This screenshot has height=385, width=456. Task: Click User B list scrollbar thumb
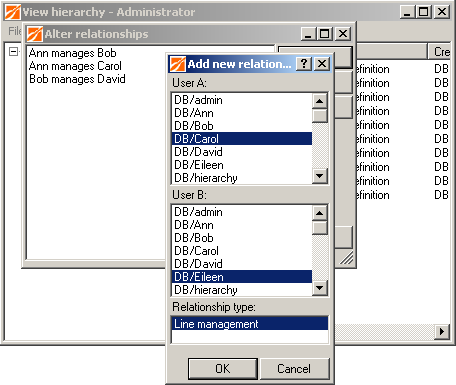[320, 228]
